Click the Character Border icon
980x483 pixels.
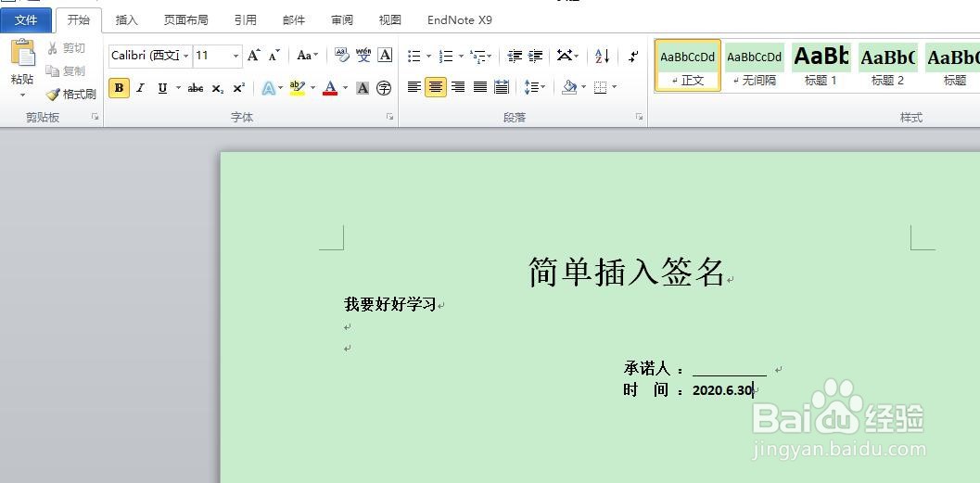click(385, 56)
